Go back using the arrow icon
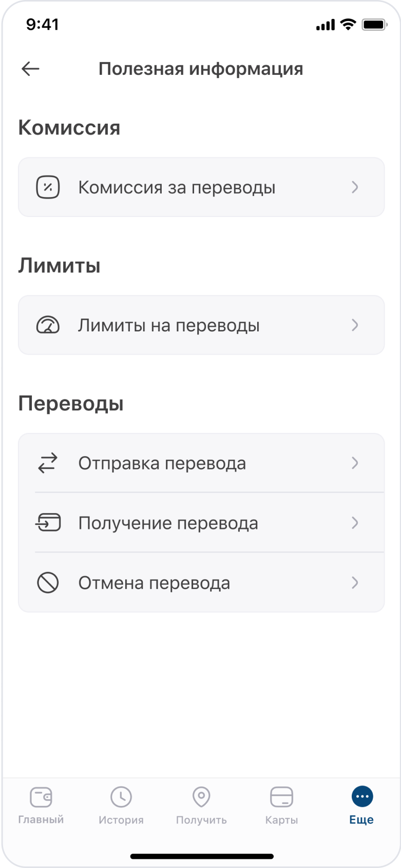401x868 pixels. pyautogui.click(x=30, y=69)
